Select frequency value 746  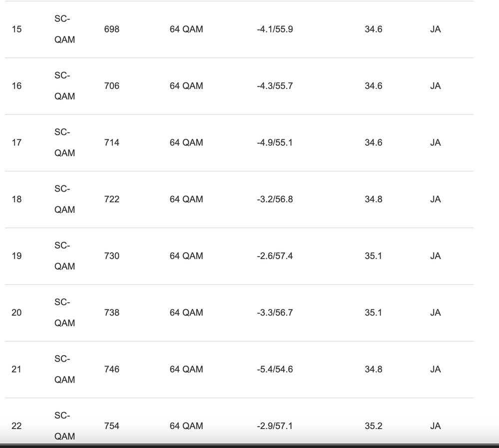click(x=111, y=370)
